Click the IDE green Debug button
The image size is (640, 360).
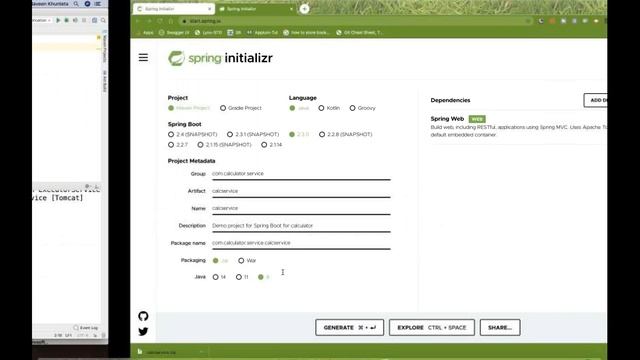point(67,20)
